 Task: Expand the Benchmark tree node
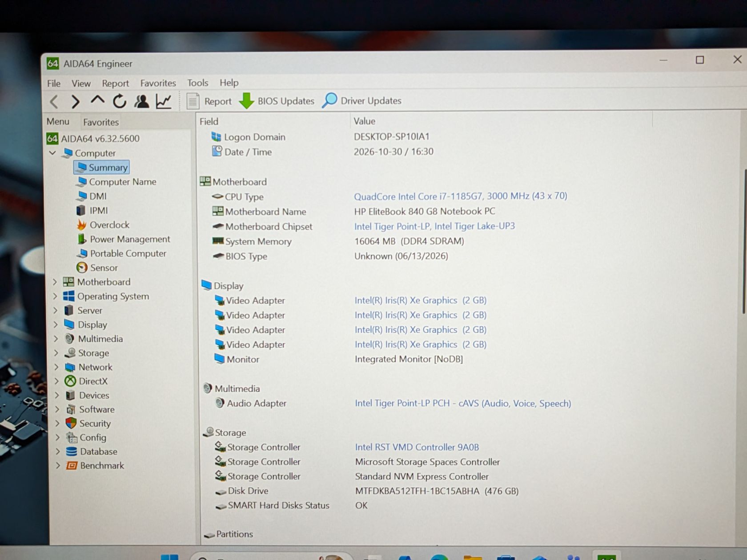tap(58, 465)
